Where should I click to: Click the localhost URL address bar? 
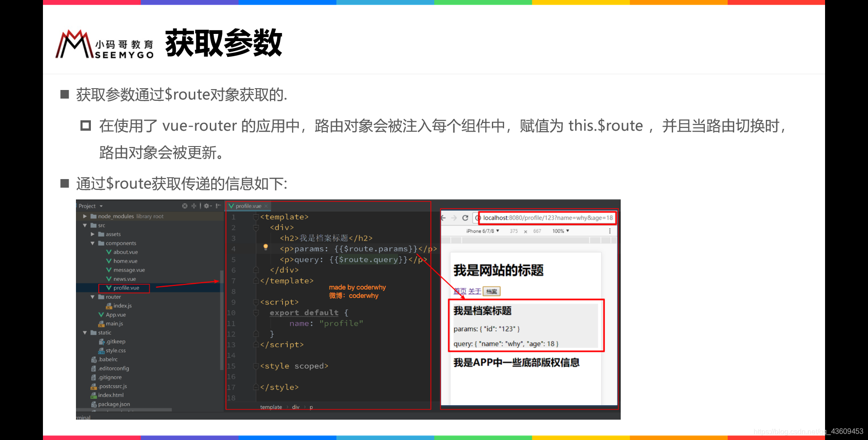pyautogui.click(x=547, y=218)
